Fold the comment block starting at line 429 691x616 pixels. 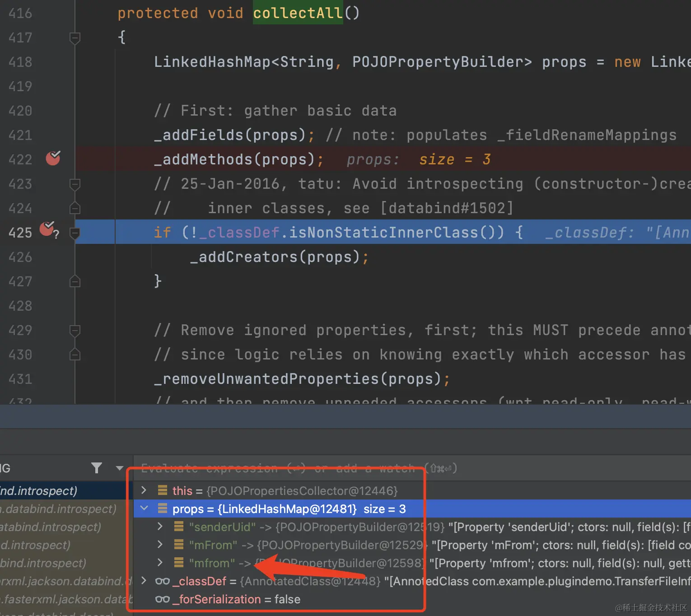[75, 331]
